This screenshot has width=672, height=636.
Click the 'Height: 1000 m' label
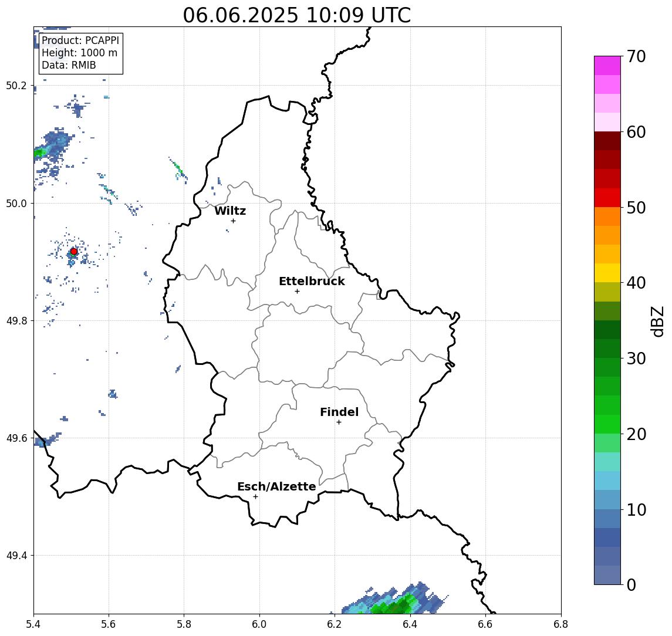tap(79, 53)
